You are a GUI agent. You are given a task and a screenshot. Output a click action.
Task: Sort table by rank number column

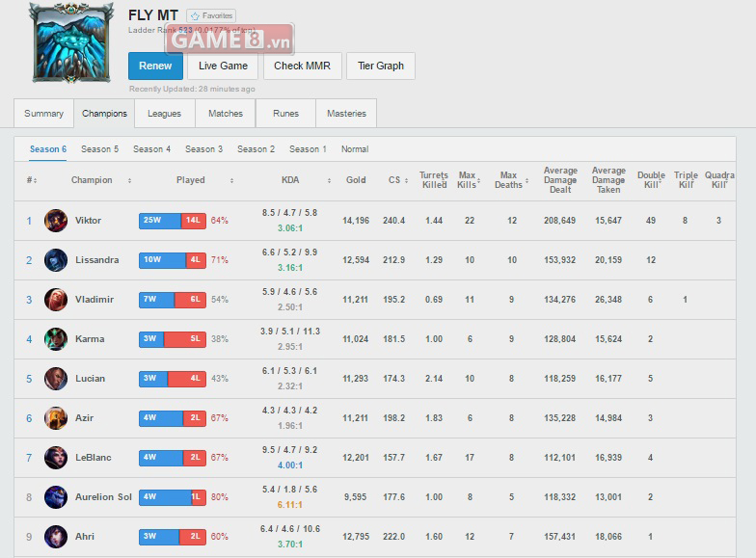[x=31, y=180]
